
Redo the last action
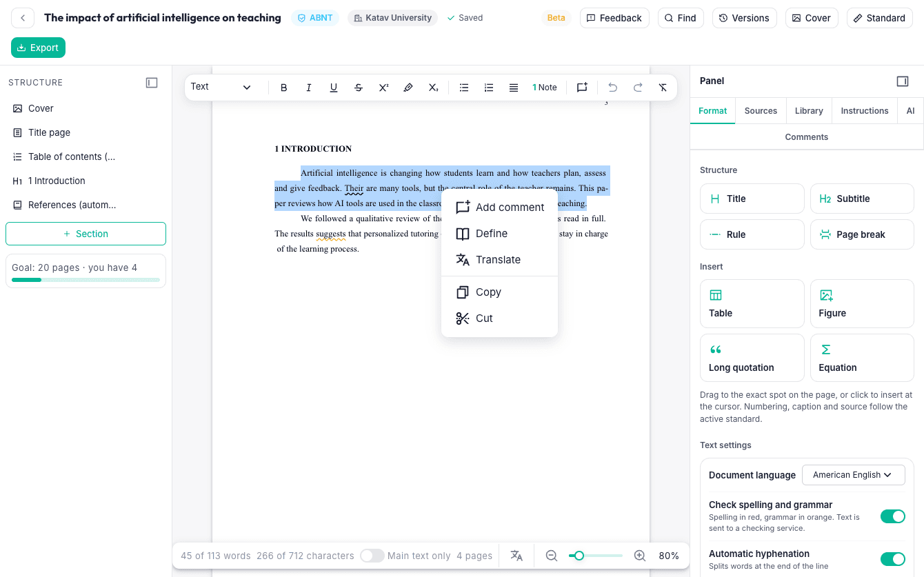(638, 88)
